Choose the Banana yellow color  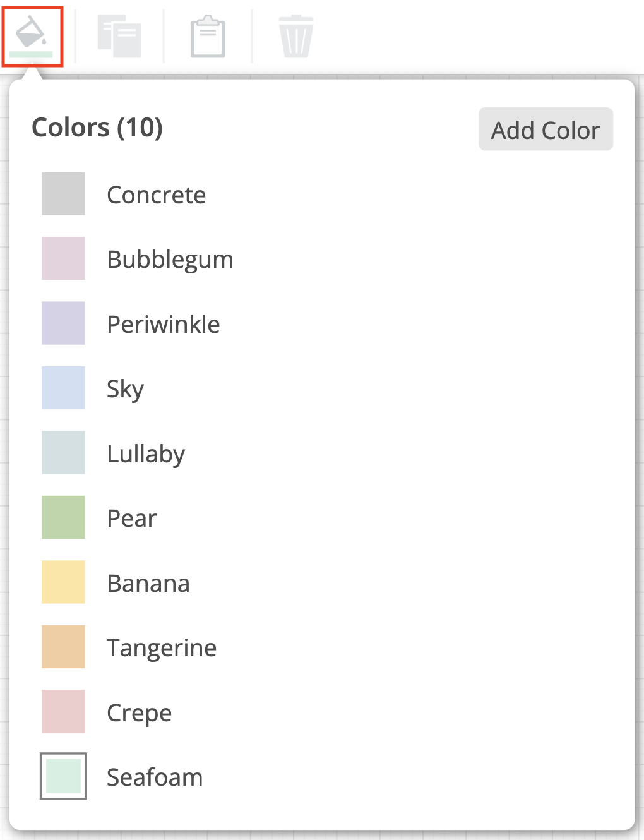[x=63, y=582]
